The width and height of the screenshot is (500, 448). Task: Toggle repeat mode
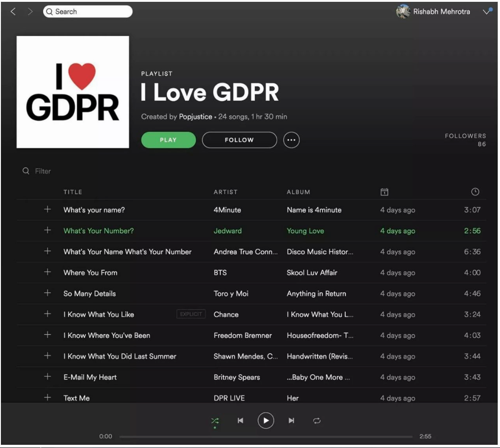[317, 421]
